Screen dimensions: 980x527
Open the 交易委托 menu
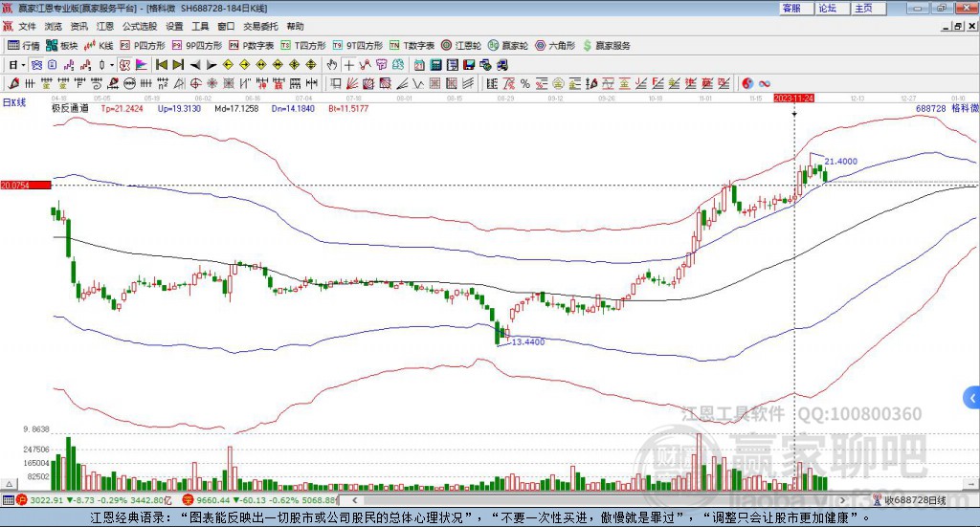(260, 26)
